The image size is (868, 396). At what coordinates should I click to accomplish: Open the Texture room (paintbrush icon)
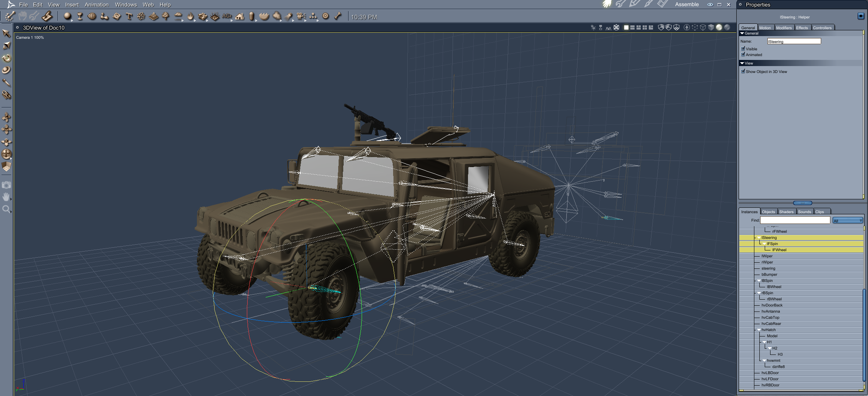648,4
